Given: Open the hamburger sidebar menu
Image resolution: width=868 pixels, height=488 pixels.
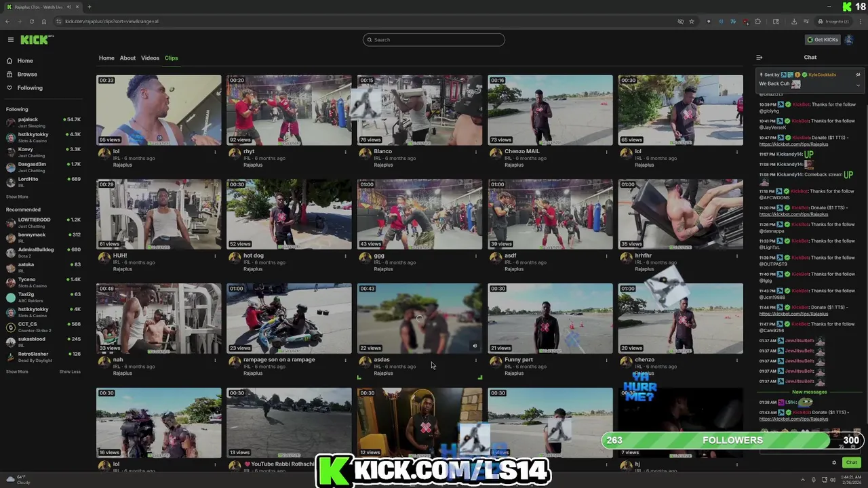Looking at the screenshot, I should tap(10, 40).
